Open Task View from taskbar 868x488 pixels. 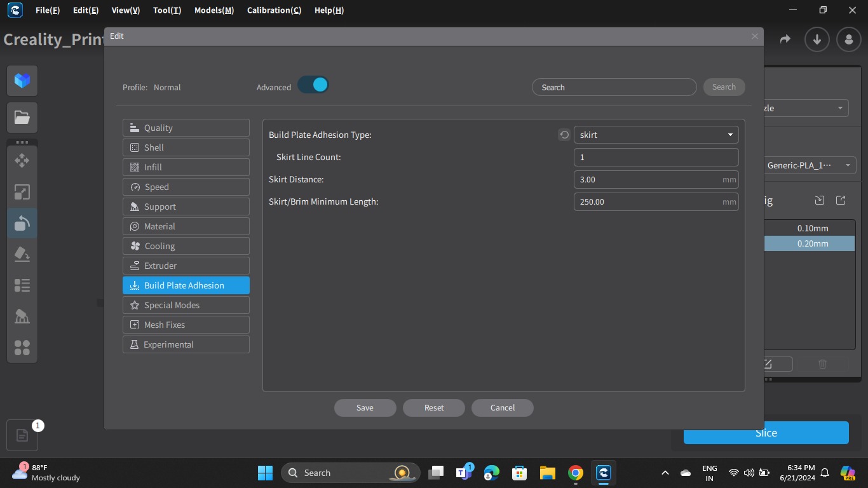pos(436,473)
